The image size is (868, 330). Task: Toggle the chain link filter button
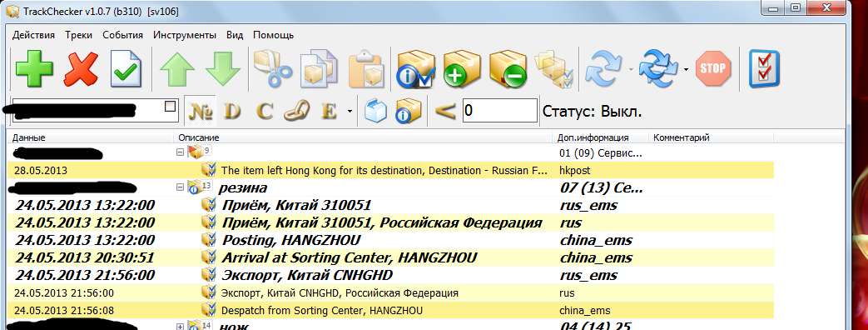click(x=297, y=111)
